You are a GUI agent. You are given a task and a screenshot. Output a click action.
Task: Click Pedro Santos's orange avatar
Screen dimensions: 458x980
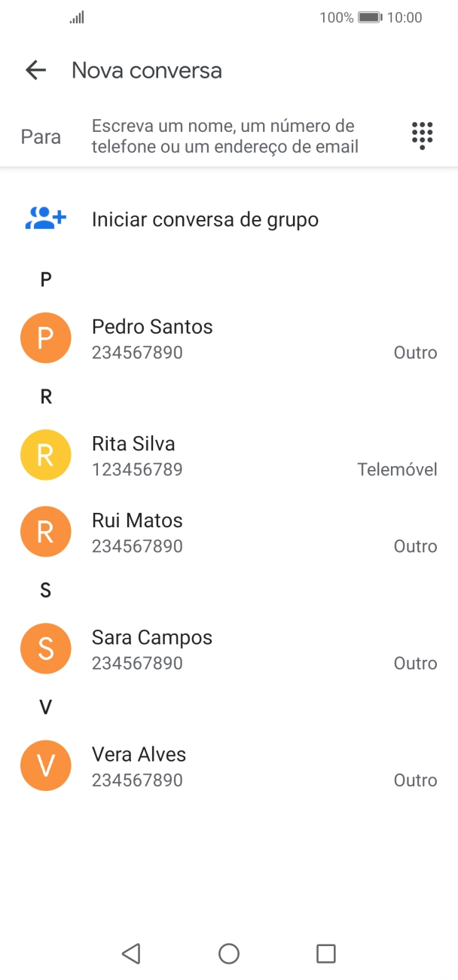click(x=45, y=337)
